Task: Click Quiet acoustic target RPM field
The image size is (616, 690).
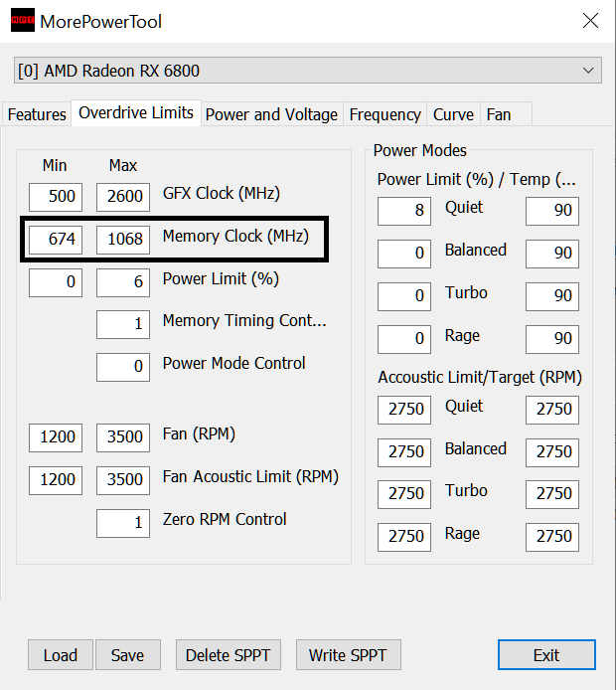Action: click(552, 410)
